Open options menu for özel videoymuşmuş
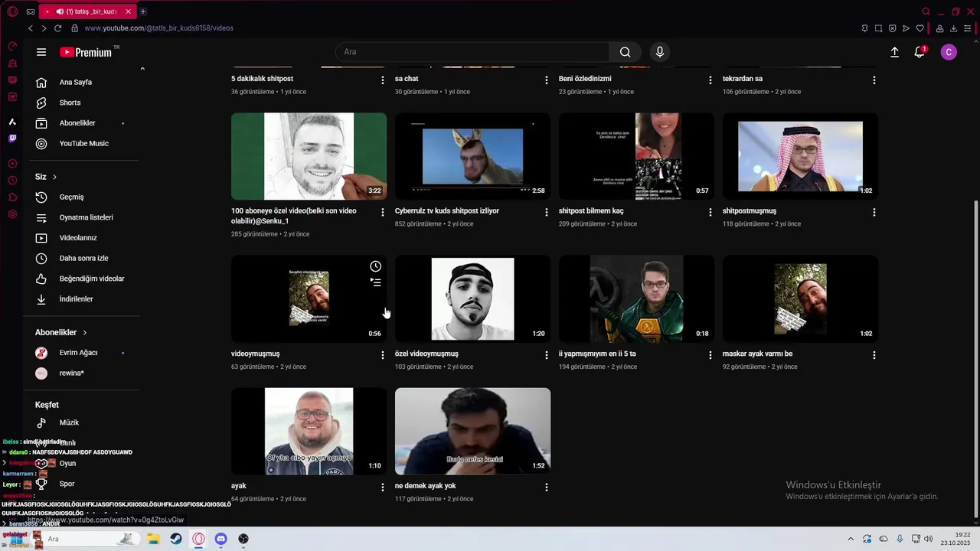 (x=547, y=355)
